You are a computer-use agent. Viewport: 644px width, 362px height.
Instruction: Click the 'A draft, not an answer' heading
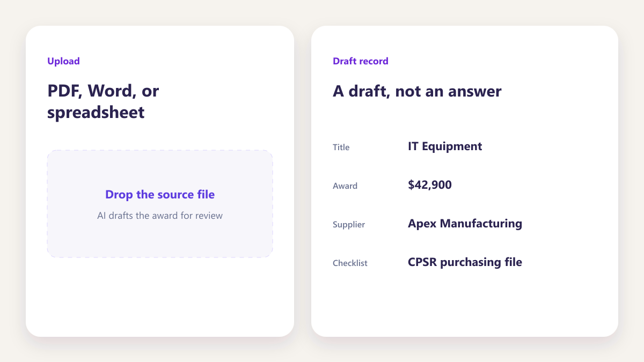[x=417, y=91]
